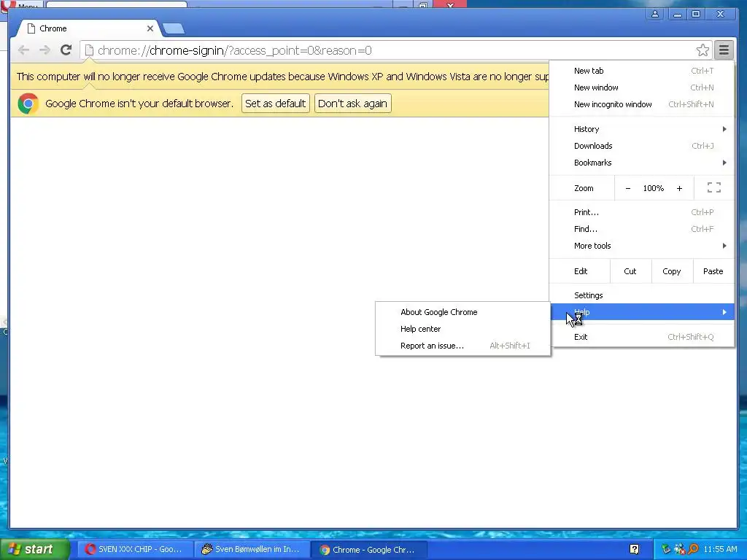Switch to Sven Bømwøllen taskbar window

click(252, 550)
